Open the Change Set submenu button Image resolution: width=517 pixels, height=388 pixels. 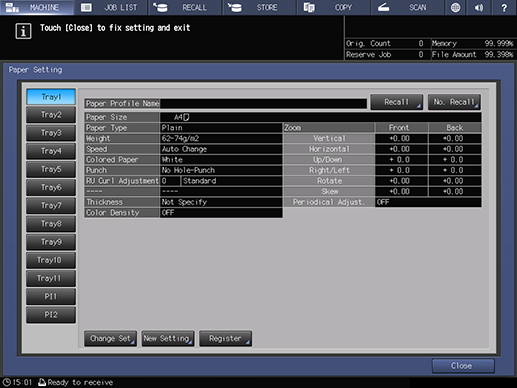(110, 339)
